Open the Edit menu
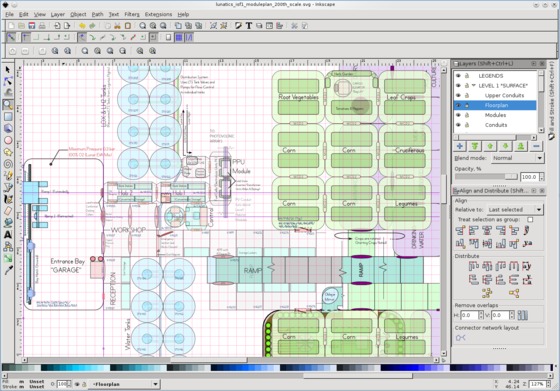560x391 pixels. click(x=24, y=14)
